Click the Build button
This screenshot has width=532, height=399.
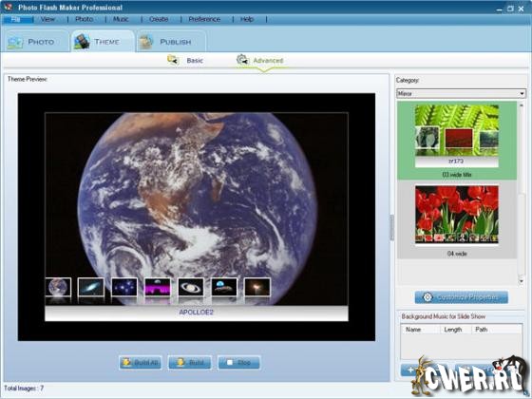(190, 362)
